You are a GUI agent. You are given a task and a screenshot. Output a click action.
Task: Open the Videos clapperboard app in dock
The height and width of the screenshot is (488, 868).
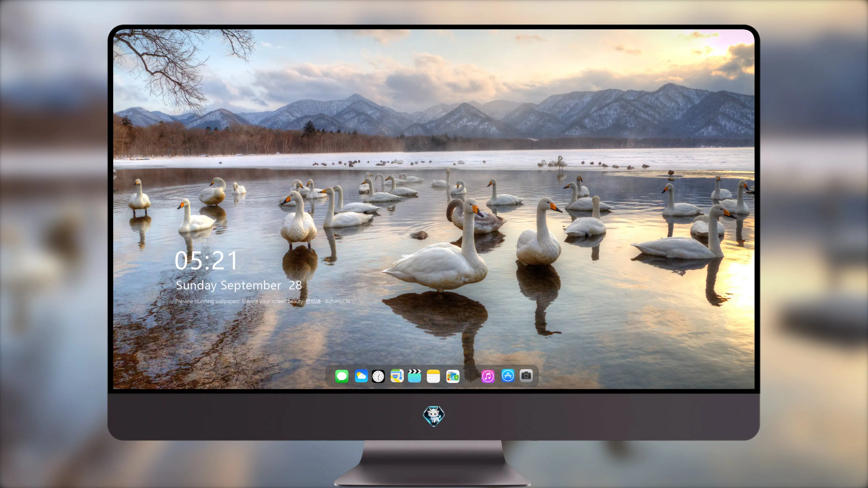click(x=415, y=376)
